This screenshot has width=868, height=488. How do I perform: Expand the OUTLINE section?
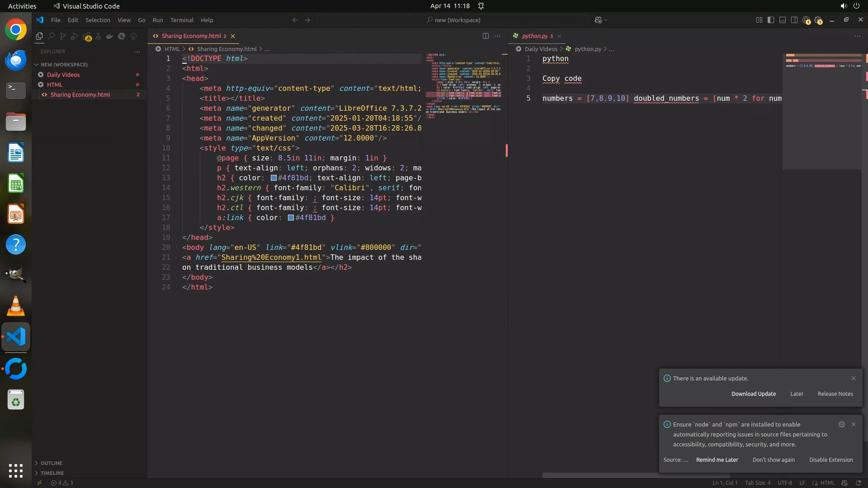(x=51, y=463)
